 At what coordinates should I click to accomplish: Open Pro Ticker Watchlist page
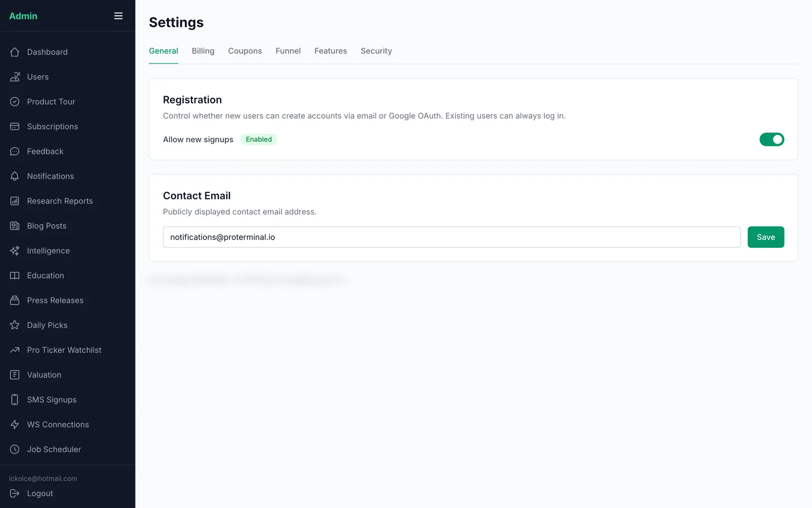(64, 350)
